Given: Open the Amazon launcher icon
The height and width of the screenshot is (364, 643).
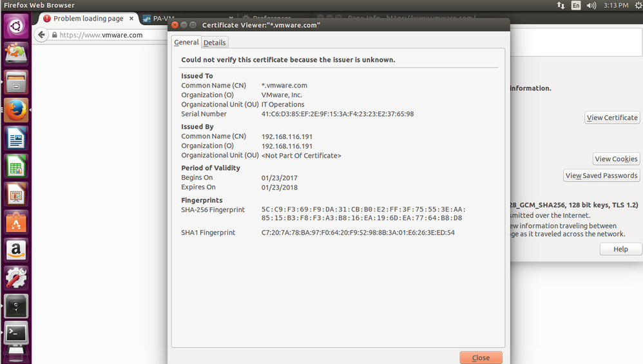Looking at the screenshot, I should coord(16,249).
